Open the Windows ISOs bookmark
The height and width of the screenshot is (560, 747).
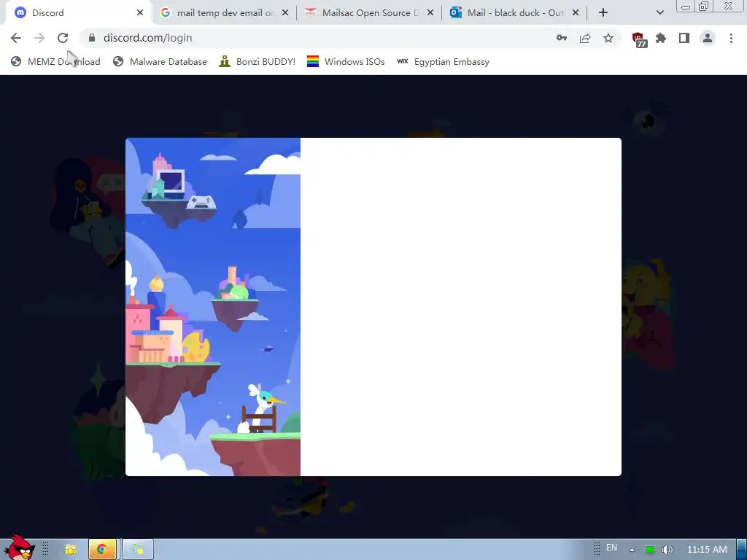tap(346, 62)
